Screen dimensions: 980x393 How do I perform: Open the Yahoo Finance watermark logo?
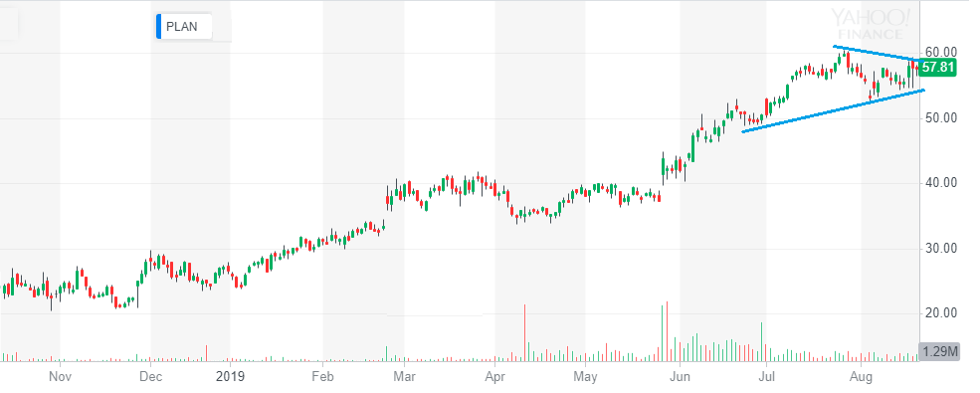[x=870, y=25]
